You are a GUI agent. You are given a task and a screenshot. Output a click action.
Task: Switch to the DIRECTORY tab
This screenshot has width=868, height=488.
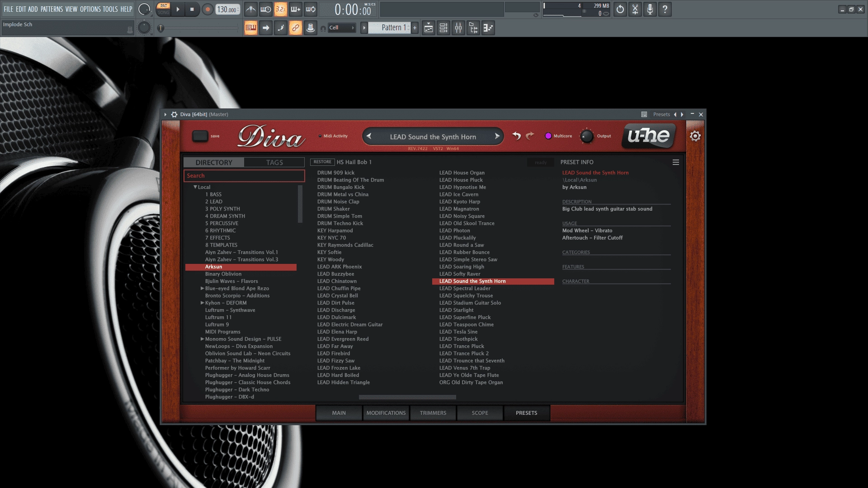(x=214, y=162)
